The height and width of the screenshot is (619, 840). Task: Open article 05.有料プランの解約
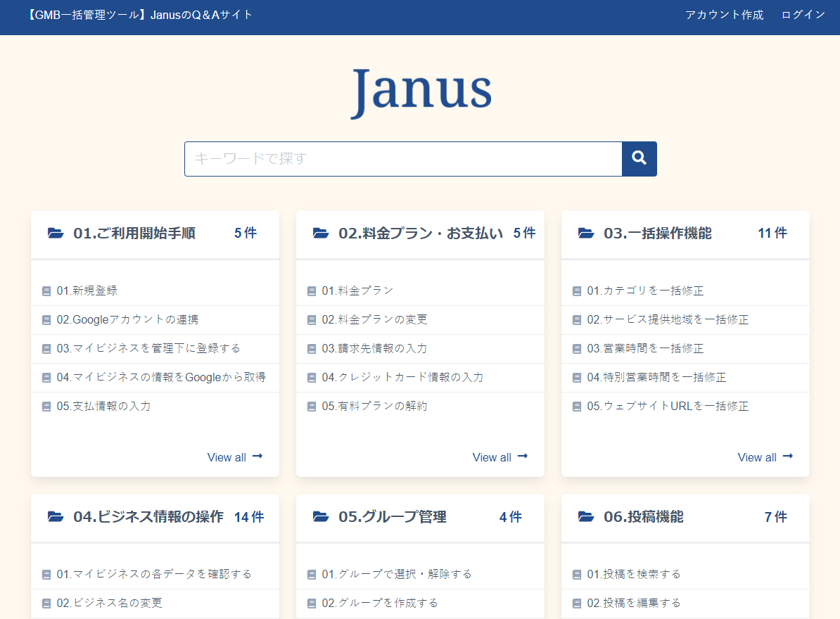(374, 407)
